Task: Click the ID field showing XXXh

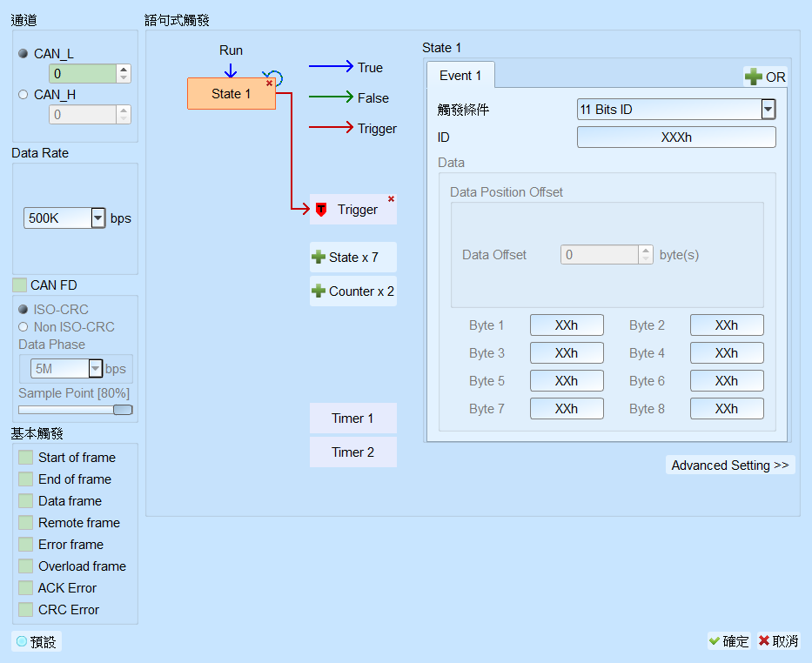Action: tap(676, 137)
